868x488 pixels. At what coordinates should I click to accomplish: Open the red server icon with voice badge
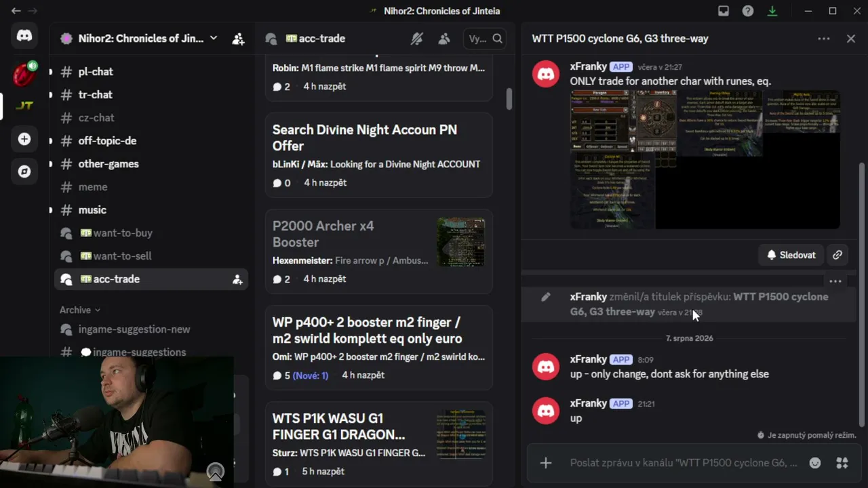click(x=24, y=73)
